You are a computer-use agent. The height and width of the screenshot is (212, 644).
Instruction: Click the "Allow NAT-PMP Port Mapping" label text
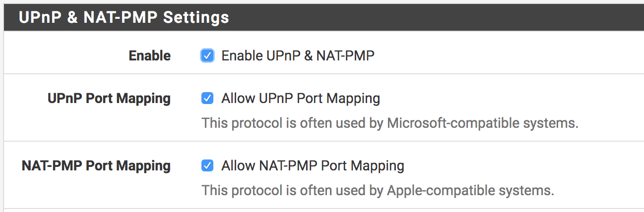pyautogui.click(x=313, y=165)
